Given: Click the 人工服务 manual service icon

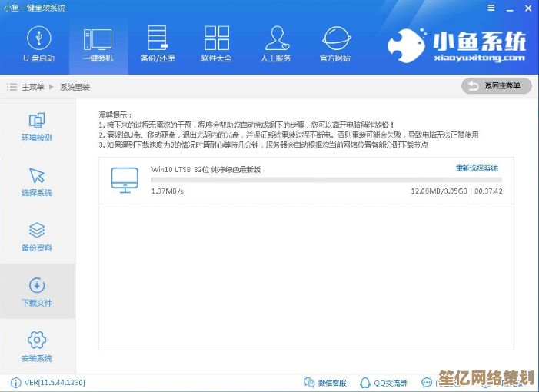Looking at the screenshot, I should tap(276, 44).
